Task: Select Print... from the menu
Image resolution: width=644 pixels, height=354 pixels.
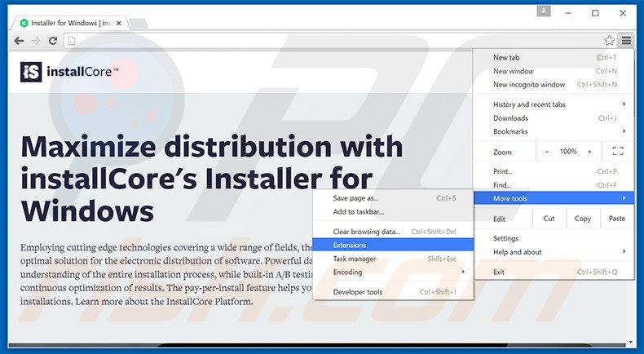Action: click(x=554, y=171)
